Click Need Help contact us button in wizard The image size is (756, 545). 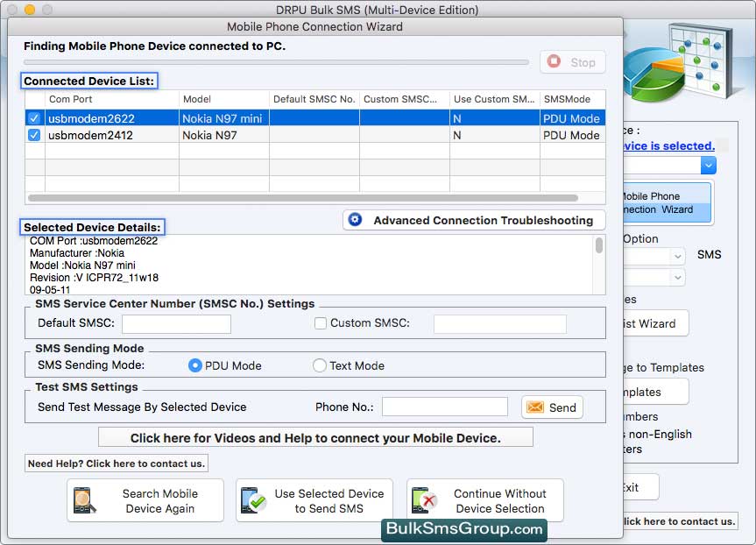click(x=117, y=463)
